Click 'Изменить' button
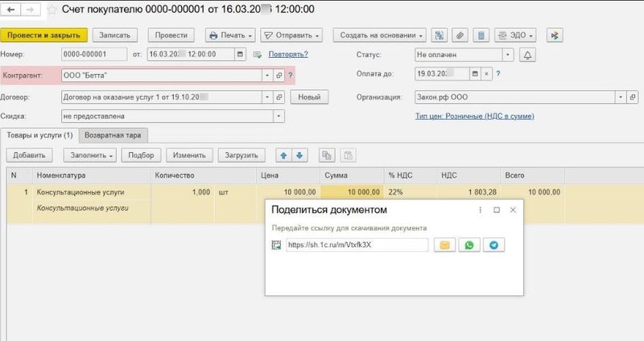The image size is (644, 341). click(189, 155)
